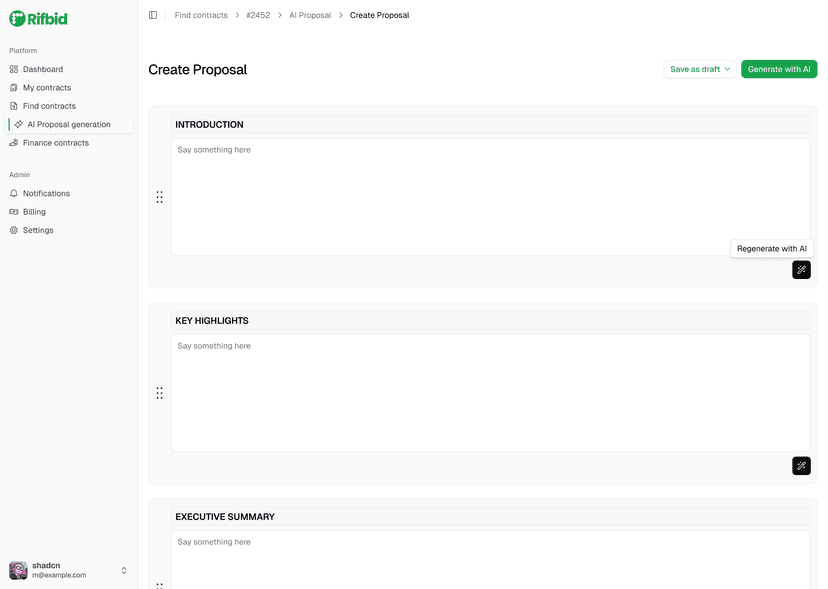
Task: Click the Finance contracts icon
Action: click(13, 142)
